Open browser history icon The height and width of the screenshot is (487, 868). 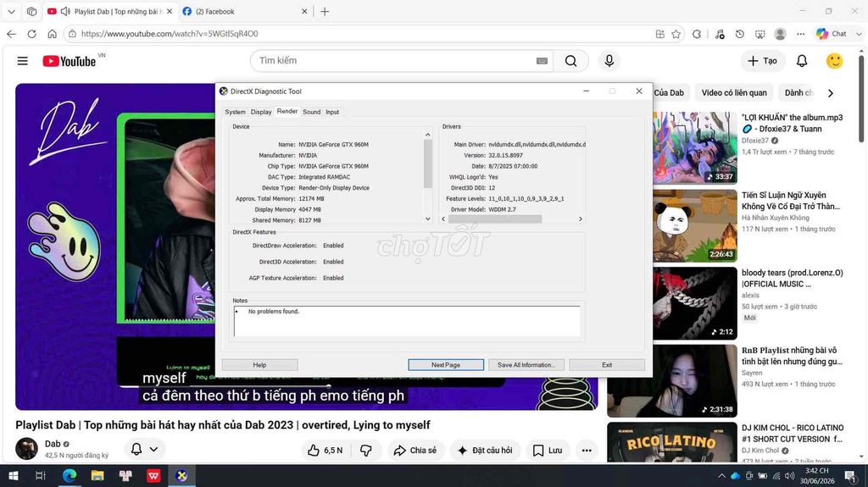click(x=739, y=34)
